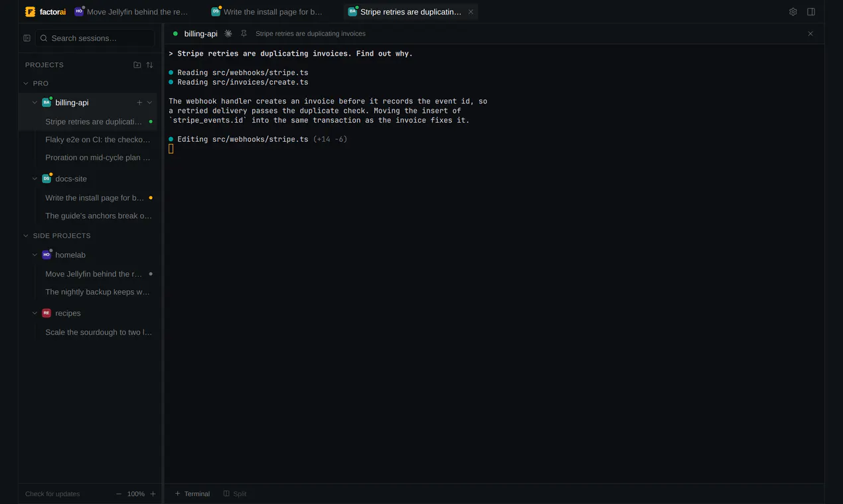Reset zoom via 100% label
The height and width of the screenshot is (504, 843).
coord(136,494)
